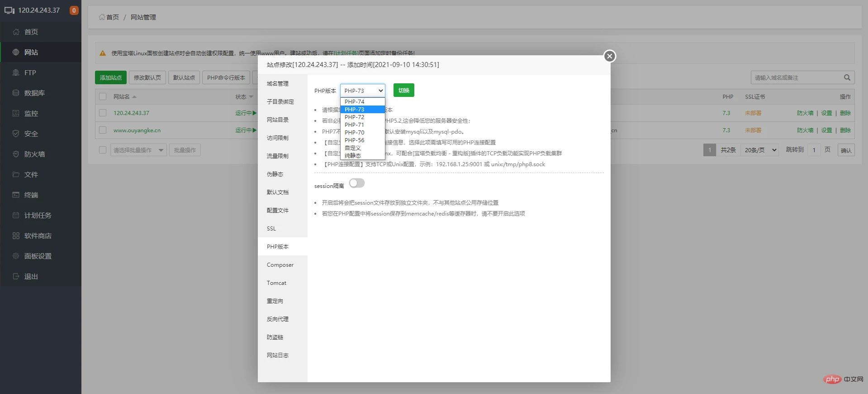Open the 伪静态 tab
The width and height of the screenshot is (868, 394).
click(283, 174)
